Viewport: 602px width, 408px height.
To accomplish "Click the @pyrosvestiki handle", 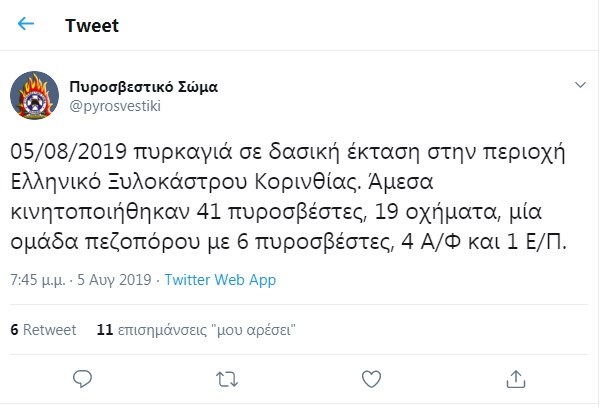I will [115, 106].
